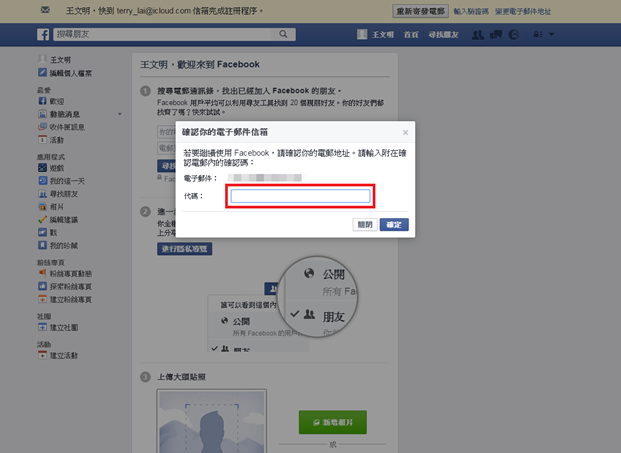Click the magnifier search icon

pos(283,34)
